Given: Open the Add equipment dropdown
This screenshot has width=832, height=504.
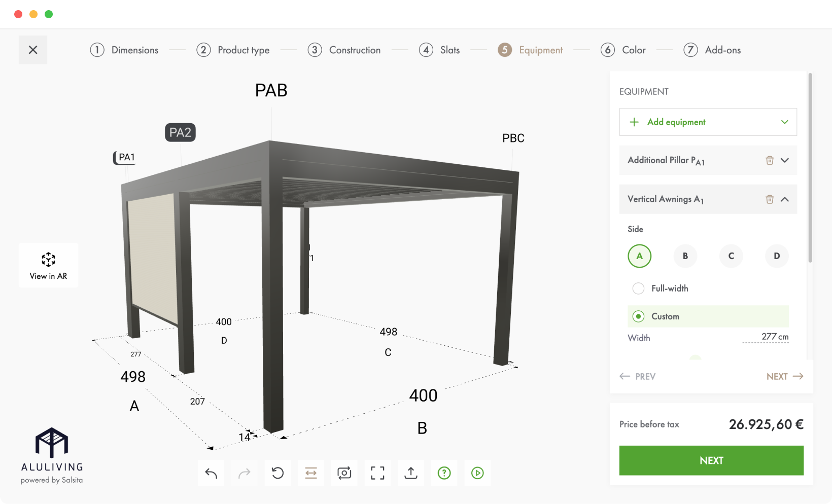Looking at the screenshot, I should coord(708,122).
